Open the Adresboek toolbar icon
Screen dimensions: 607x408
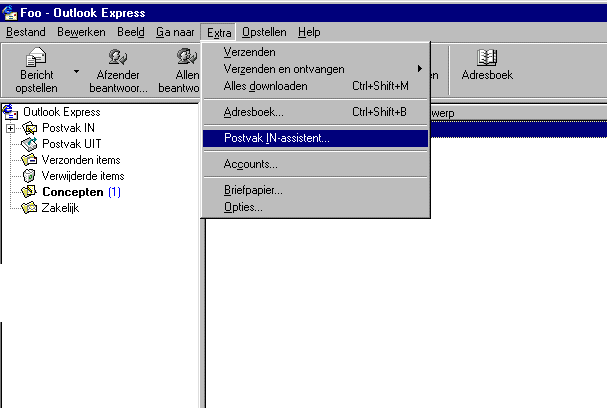click(x=487, y=57)
